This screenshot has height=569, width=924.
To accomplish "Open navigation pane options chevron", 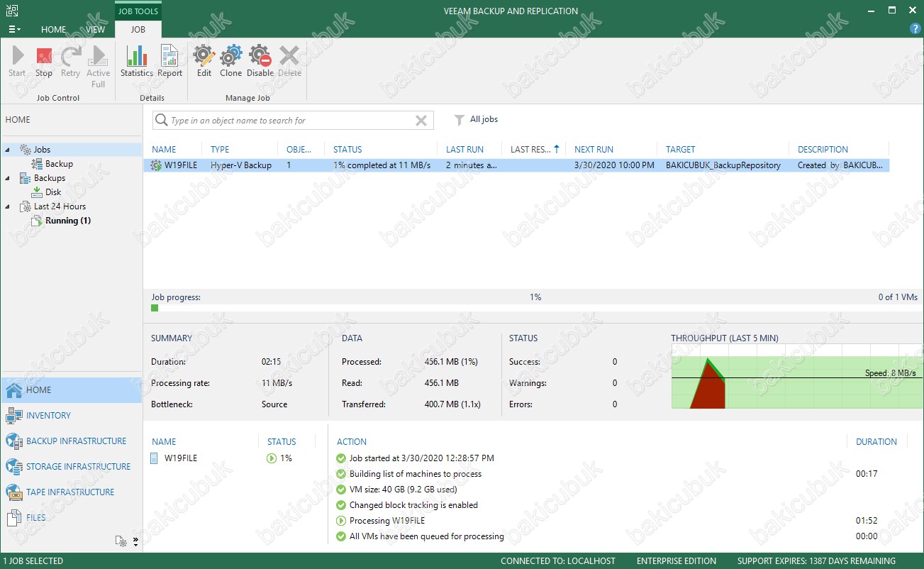I will click(x=135, y=541).
